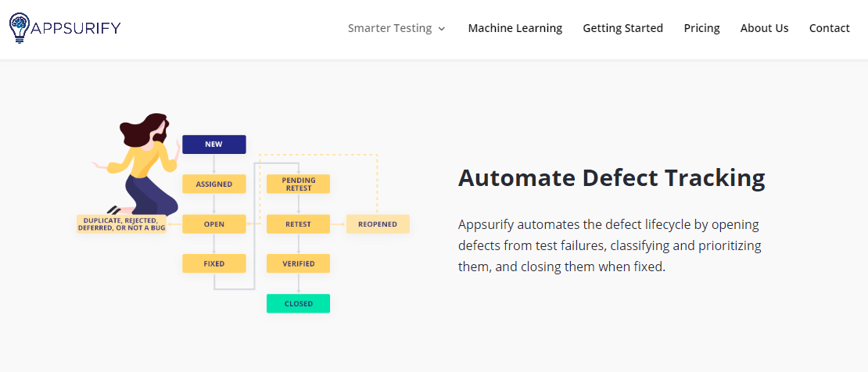Click the Appsurify wordmark in the header
The image size is (868, 372).
click(x=76, y=27)
